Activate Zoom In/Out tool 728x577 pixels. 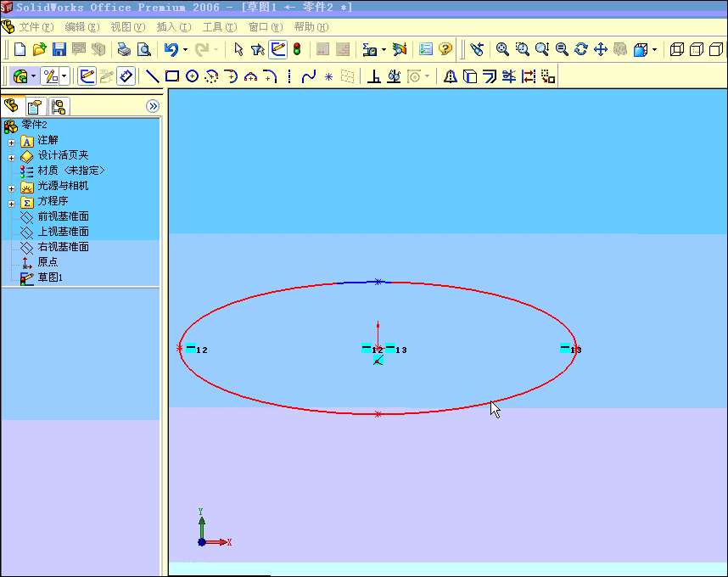pos(542,49)
